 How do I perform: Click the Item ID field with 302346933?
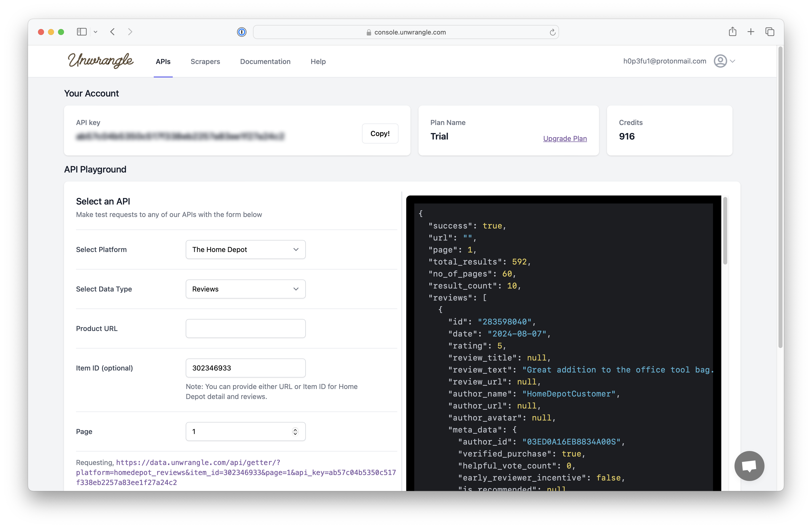pyautogui.click(x=245, y=368)
